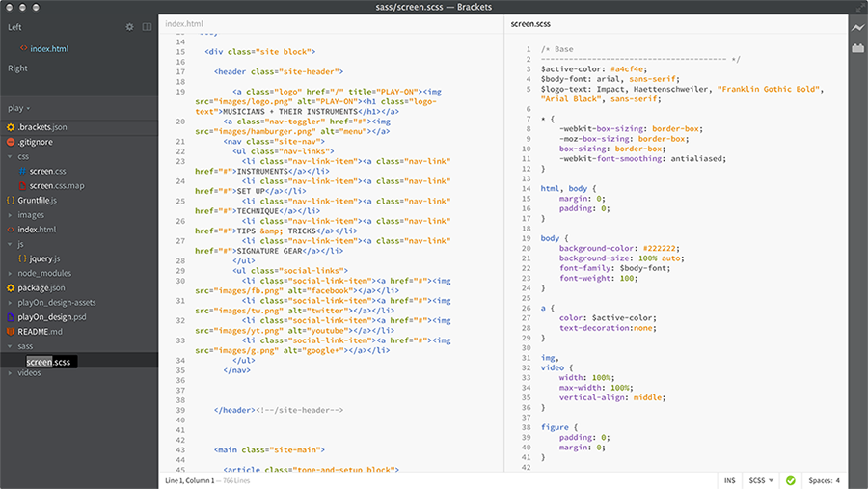Click the green lint status checkmark
The height and width of the screenshot is (489, 868).
click(x=791, y=480)
